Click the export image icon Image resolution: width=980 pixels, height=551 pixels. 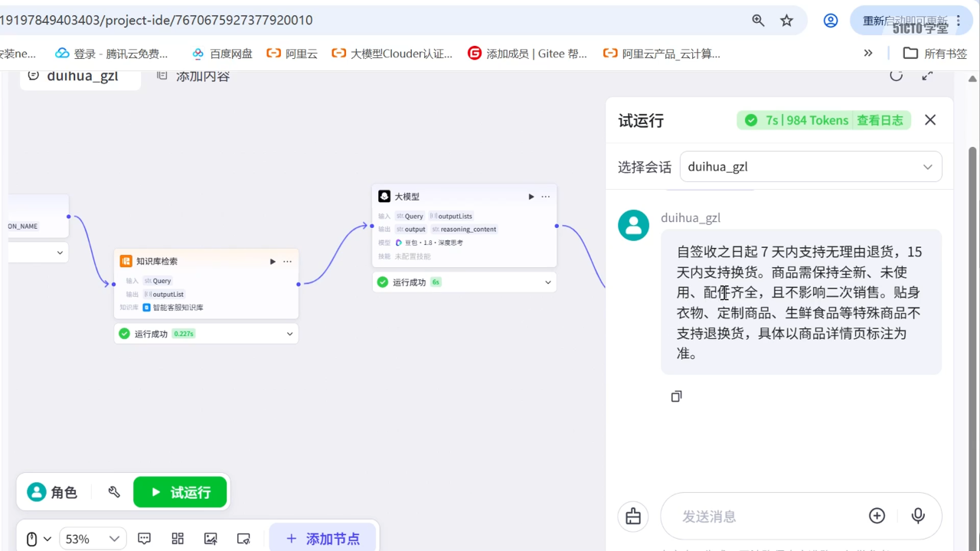(211, 539)
